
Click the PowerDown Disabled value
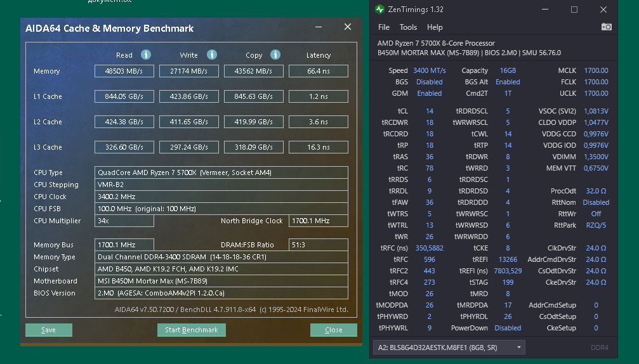[508, 328]
